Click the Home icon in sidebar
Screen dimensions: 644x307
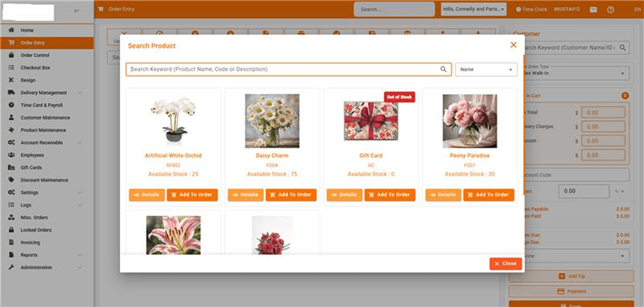click(11, 30)
